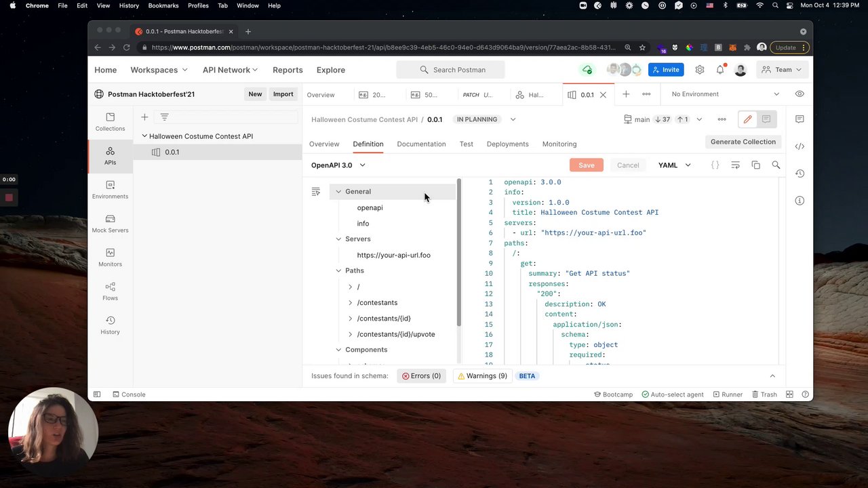Viewport: 868px width, 488px height.
Task: Toggle the sidebar from status bar icon
Action: pyautogui.click(x=97, y=394)
